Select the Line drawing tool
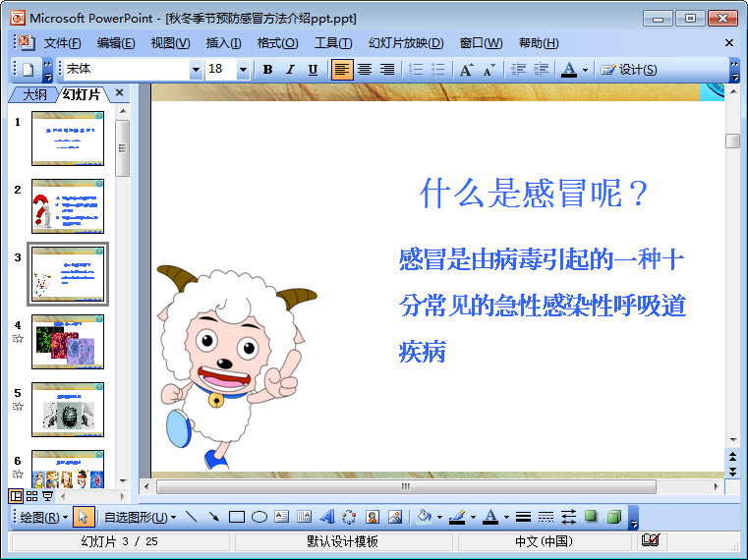 click(x=192, y=517)
